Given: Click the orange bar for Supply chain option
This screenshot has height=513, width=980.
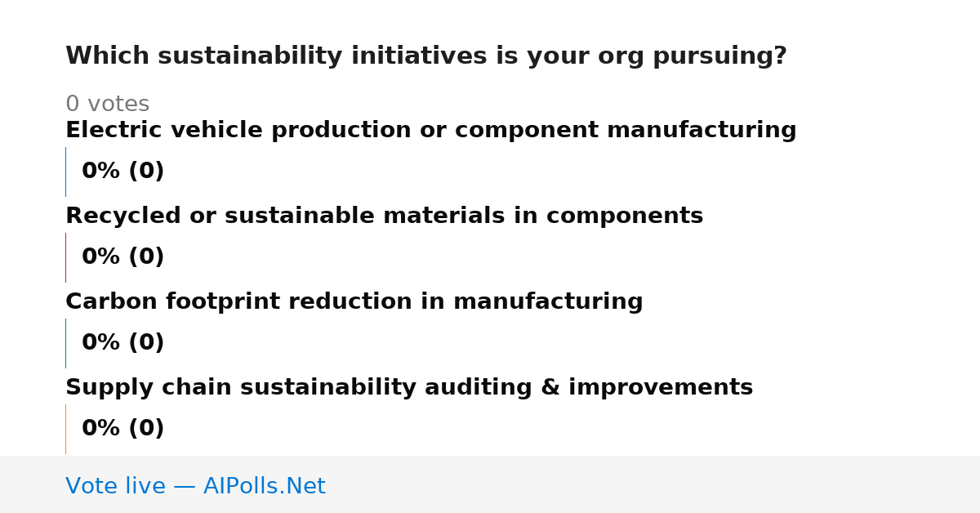Looking at the screenshot, I should pyautogui.click(x=65, y=429).
